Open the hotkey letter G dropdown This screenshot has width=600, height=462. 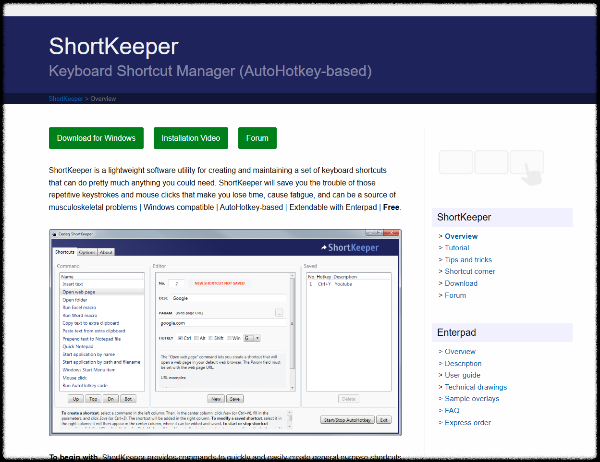click(x=252, y=338)
